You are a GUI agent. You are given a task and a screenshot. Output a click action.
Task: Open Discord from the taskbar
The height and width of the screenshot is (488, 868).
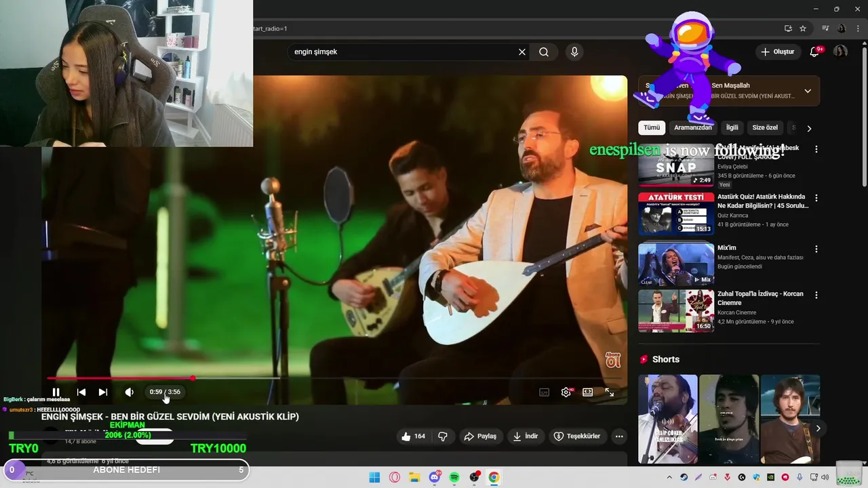[435, 477]
